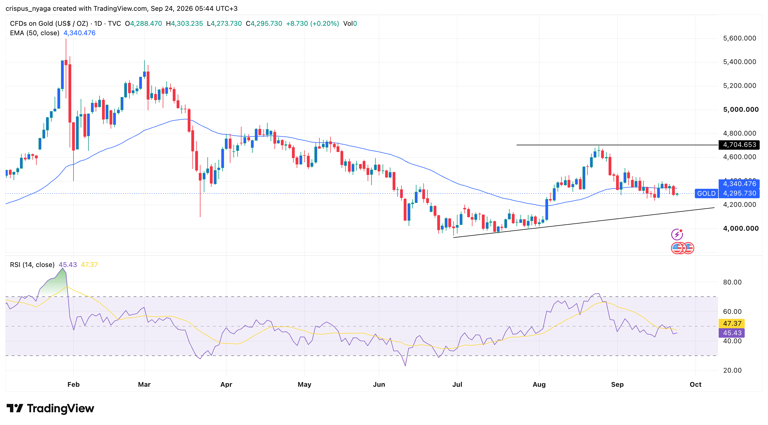Click the high price H4,303.235
Viewport: 768px width, 425px height.
(x=184, y=24)
